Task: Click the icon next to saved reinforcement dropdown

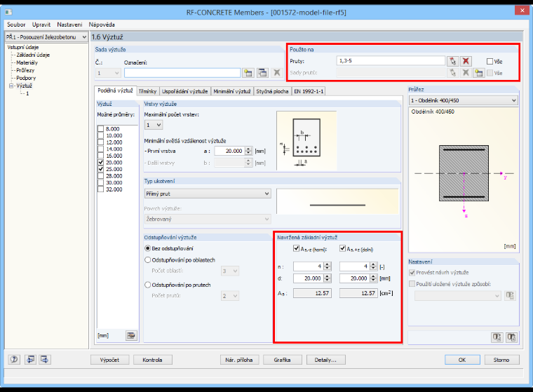Action: 511,295
